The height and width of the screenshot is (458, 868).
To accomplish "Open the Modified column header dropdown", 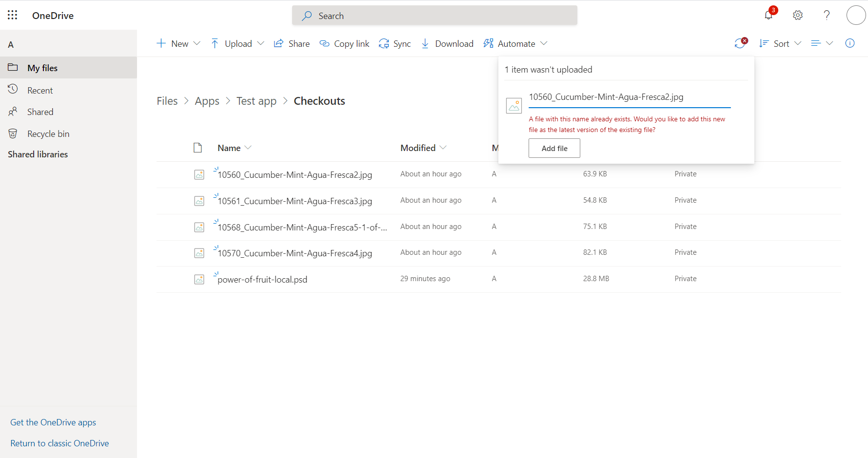I will tap(423, 148).
